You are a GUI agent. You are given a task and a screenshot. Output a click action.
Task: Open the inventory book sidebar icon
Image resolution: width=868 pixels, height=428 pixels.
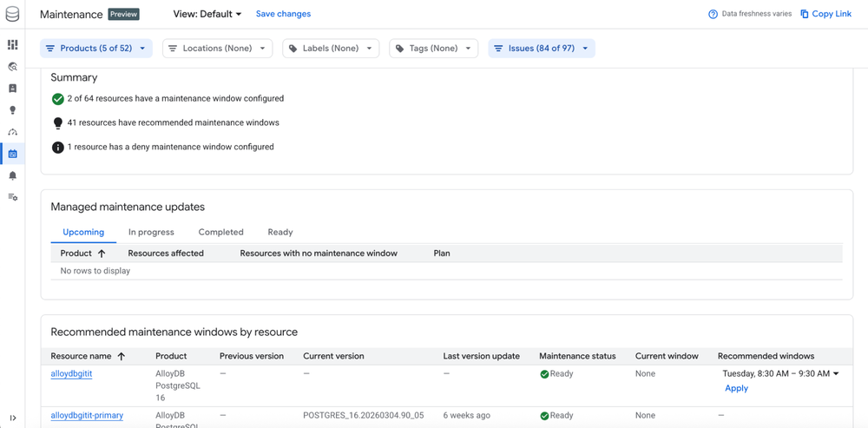(x=13, y=88)
